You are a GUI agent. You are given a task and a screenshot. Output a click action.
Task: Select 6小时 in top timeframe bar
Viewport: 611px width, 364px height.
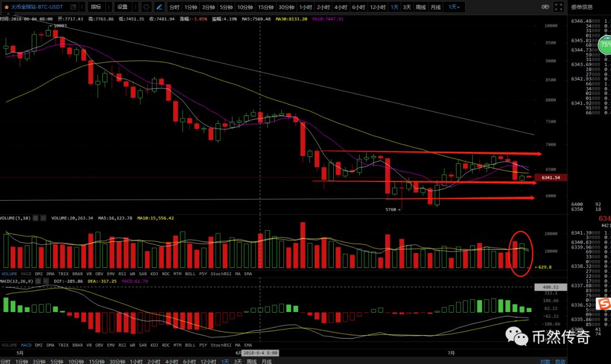(358, 7)
